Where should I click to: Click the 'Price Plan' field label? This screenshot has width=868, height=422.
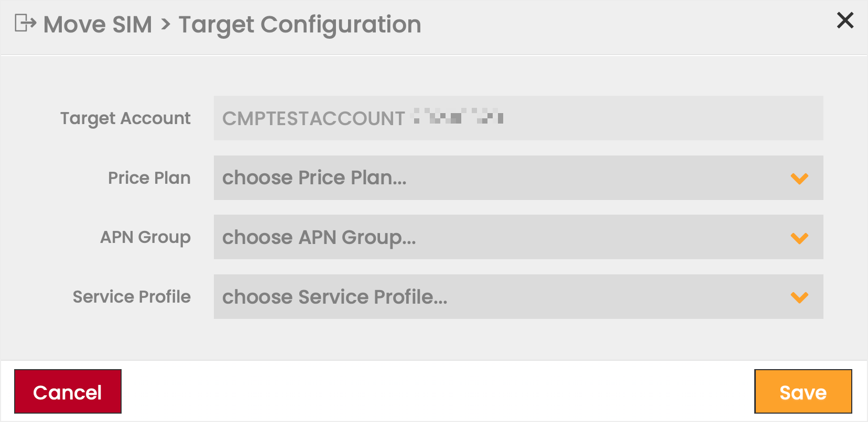coord(149,178)
